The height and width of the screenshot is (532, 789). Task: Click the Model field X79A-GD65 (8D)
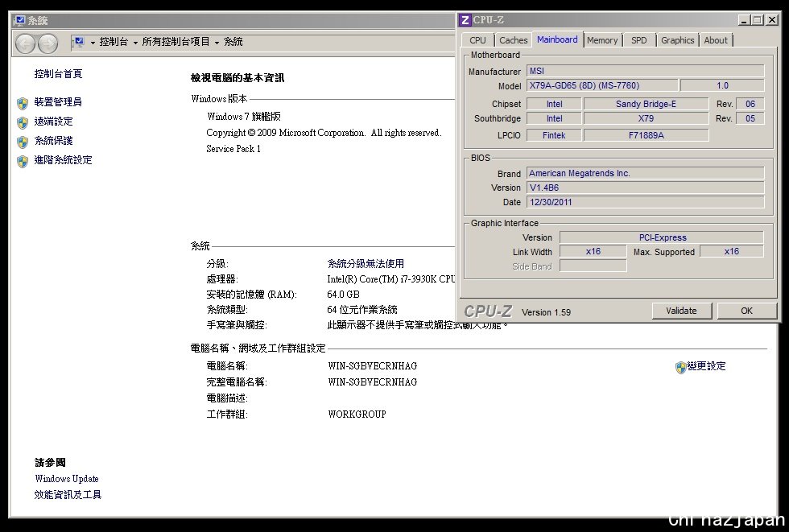click(x=602, y=85)
